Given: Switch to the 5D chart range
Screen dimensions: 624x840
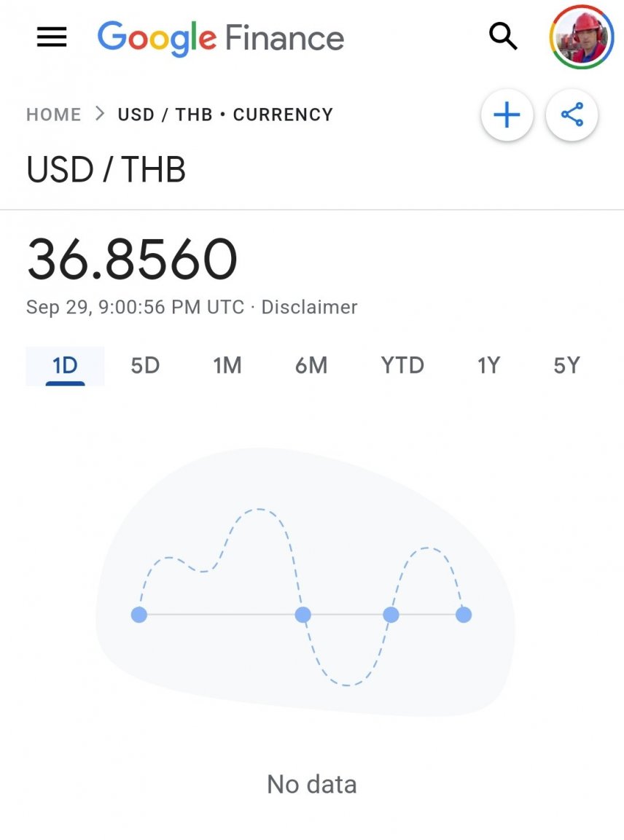Looking at the screenshot, I should 145,366.
